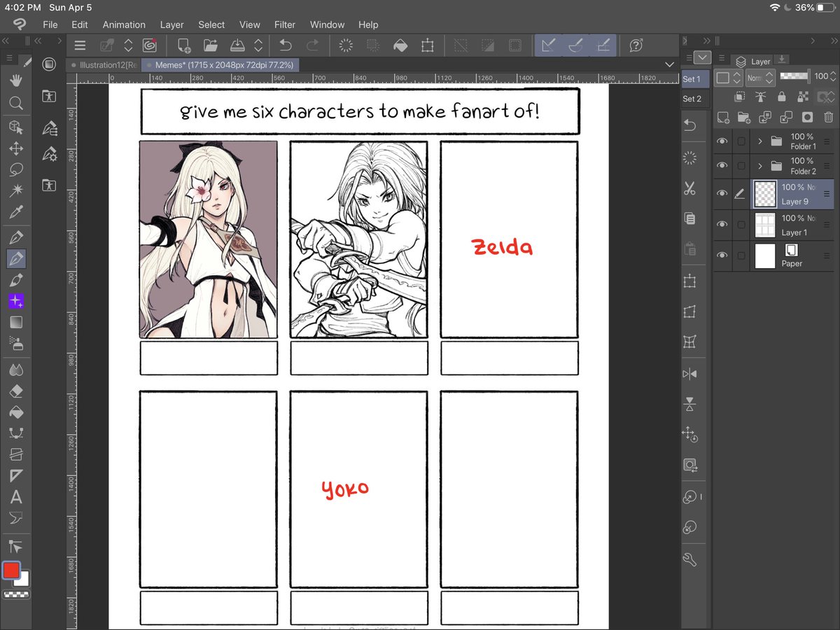Open Layer 9 row menu handle

827,194
